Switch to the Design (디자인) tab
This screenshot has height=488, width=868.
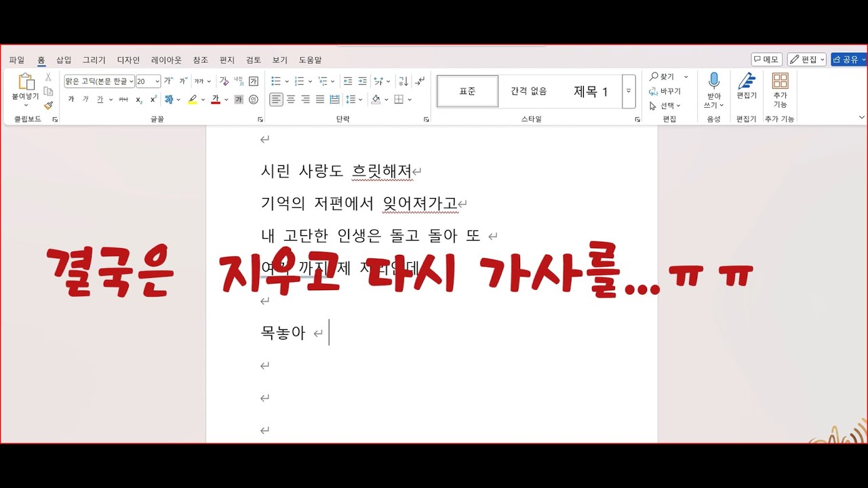(x=128, y=60)
